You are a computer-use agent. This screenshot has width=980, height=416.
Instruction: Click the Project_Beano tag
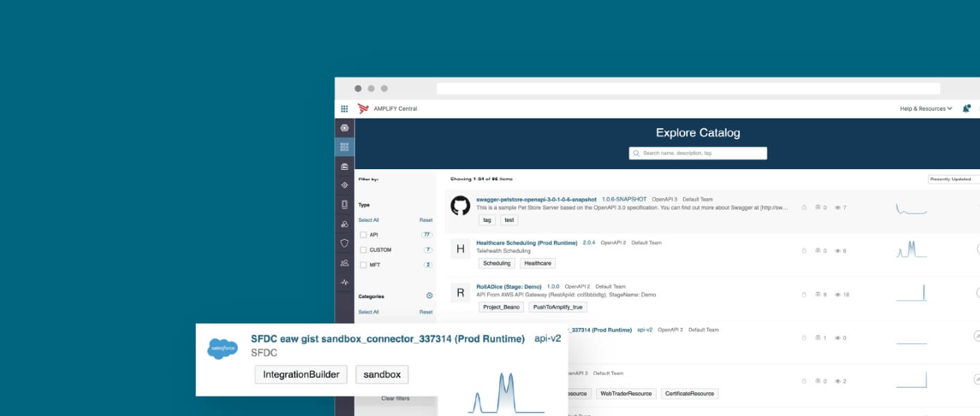pyautogui.click(x=501, y=307)
